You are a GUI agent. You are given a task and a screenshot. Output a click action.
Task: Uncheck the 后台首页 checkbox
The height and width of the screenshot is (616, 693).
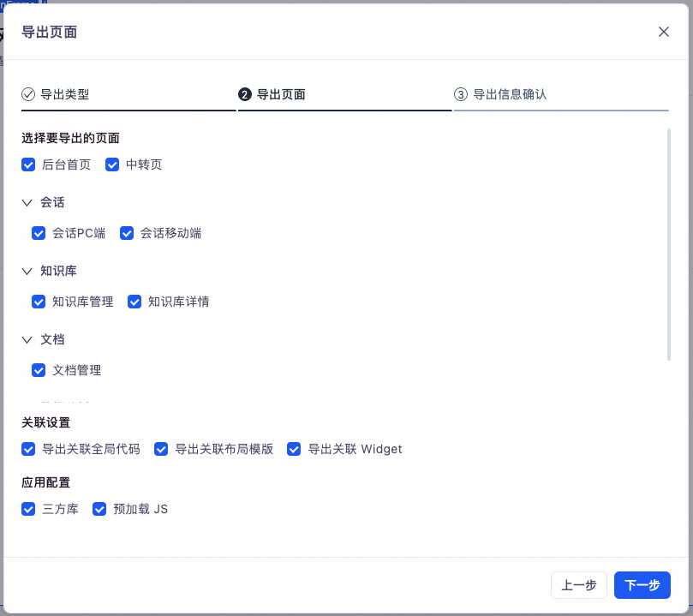point(28,164)
